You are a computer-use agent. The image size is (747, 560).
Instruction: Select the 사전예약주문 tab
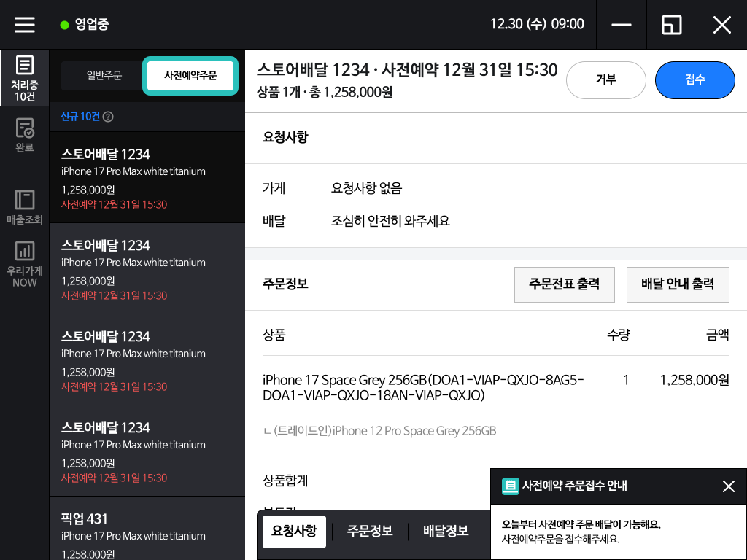(190, 76)
